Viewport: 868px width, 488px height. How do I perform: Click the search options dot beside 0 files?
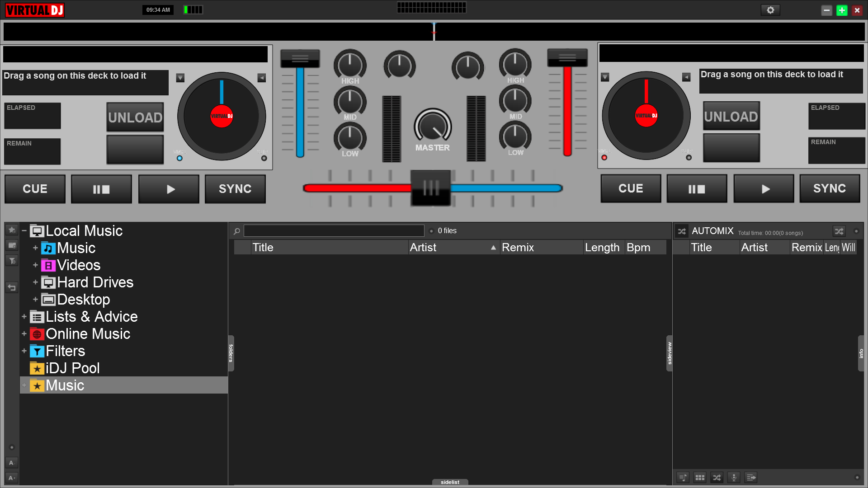point(431,231)
